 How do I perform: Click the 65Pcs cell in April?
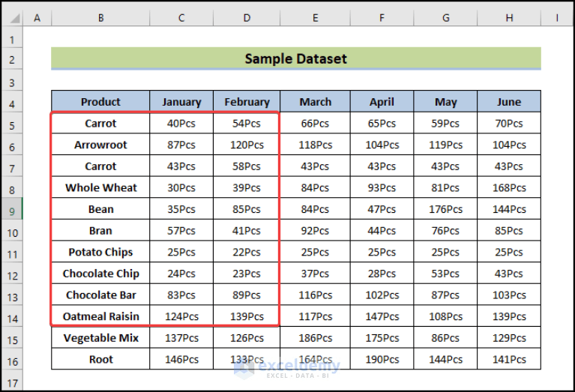(x=382, y=123)
